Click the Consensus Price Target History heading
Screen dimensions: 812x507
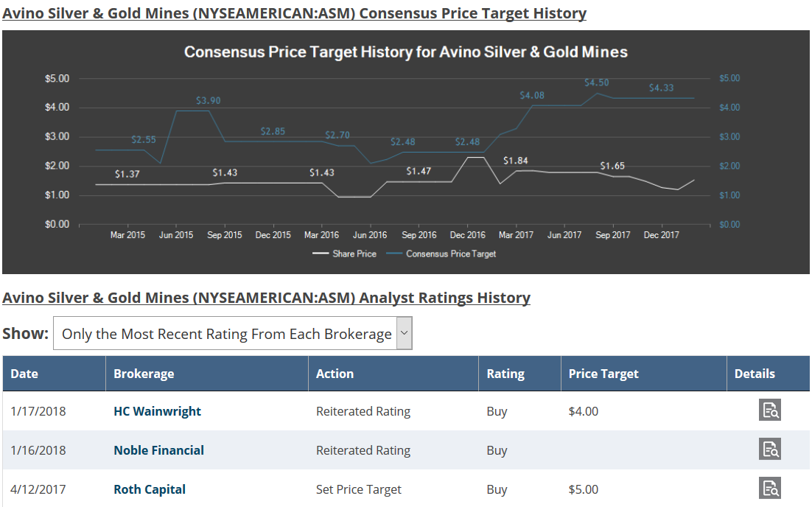[x=294, y=13]
